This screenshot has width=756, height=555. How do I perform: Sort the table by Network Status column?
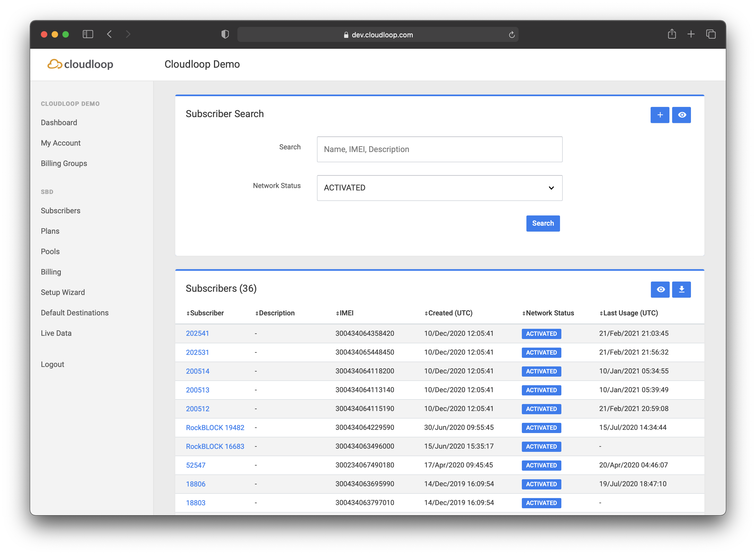(548, 313)
